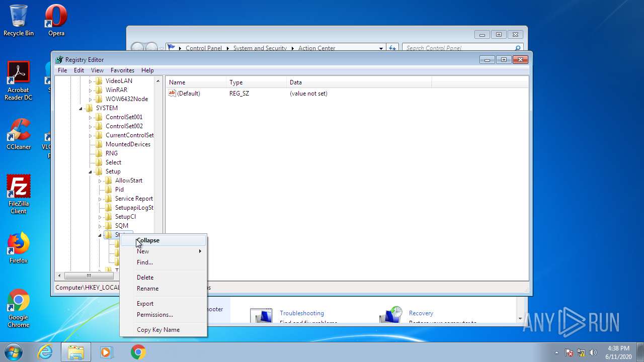Click the network tray icon

click(581, 352)
